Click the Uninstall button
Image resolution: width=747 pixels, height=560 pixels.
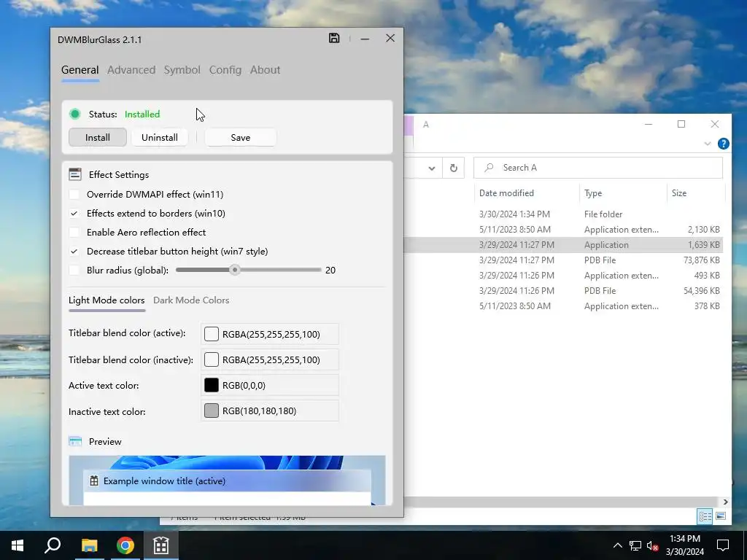pos(160,137)
